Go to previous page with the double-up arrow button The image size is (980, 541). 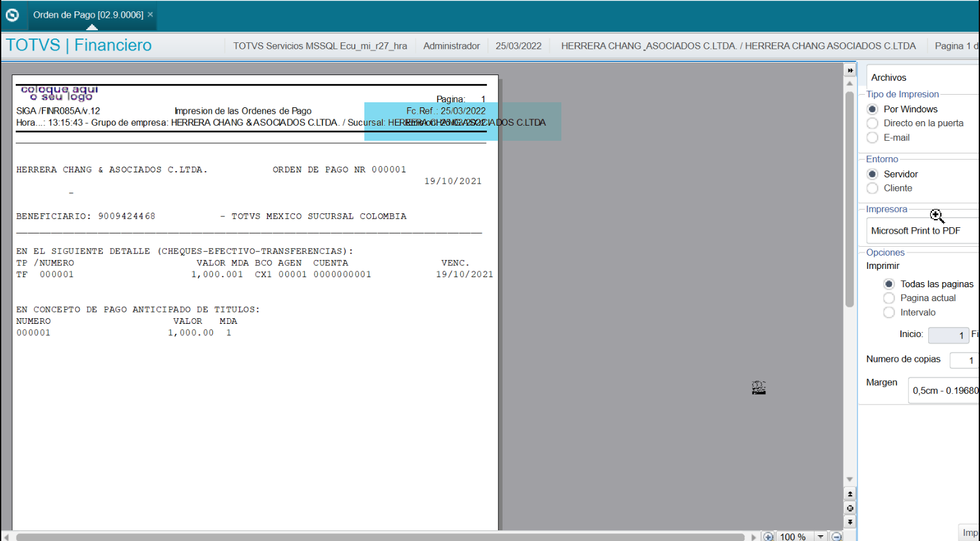pos(850,494)
